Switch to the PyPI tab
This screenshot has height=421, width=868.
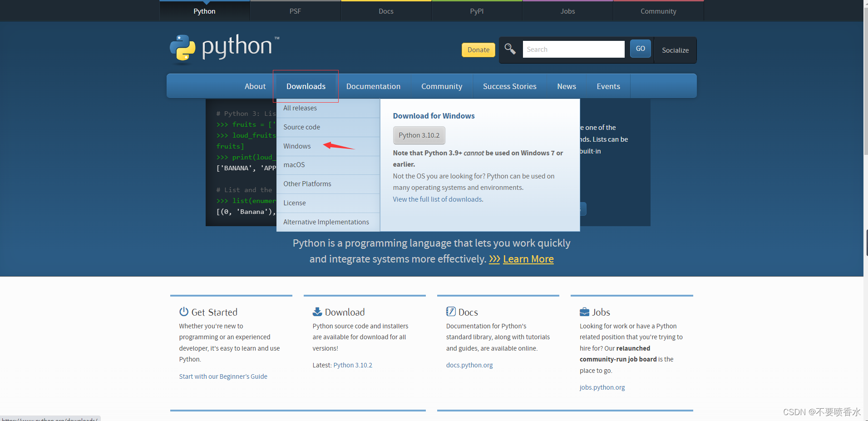point(476,11)
